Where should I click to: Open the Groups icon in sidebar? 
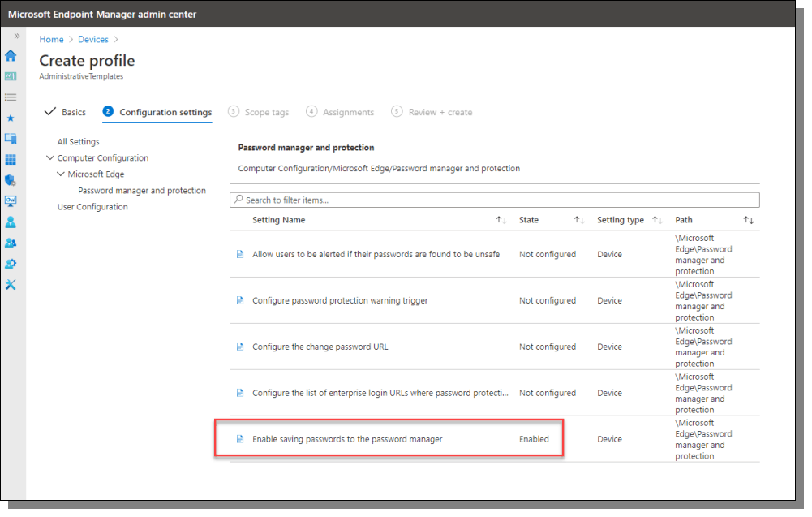(11, 243)
